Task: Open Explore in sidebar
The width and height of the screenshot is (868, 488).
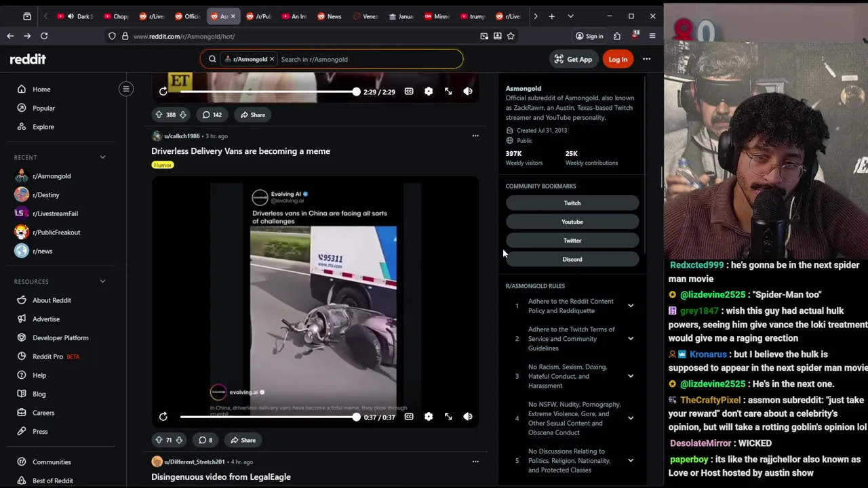Action: click(43, 127)
